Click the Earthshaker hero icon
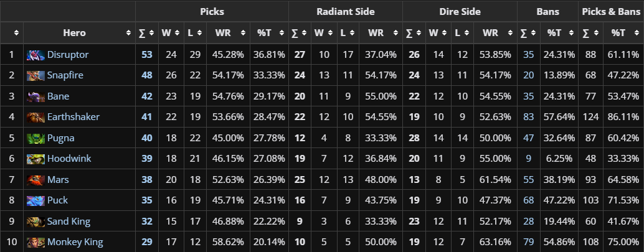 coord(36,117)
